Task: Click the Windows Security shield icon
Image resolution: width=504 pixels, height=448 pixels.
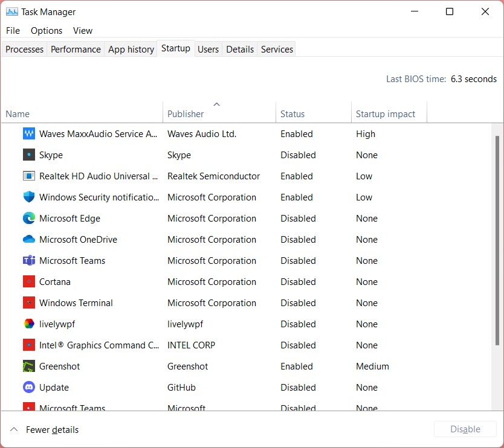Action: [x=29, y=197]
